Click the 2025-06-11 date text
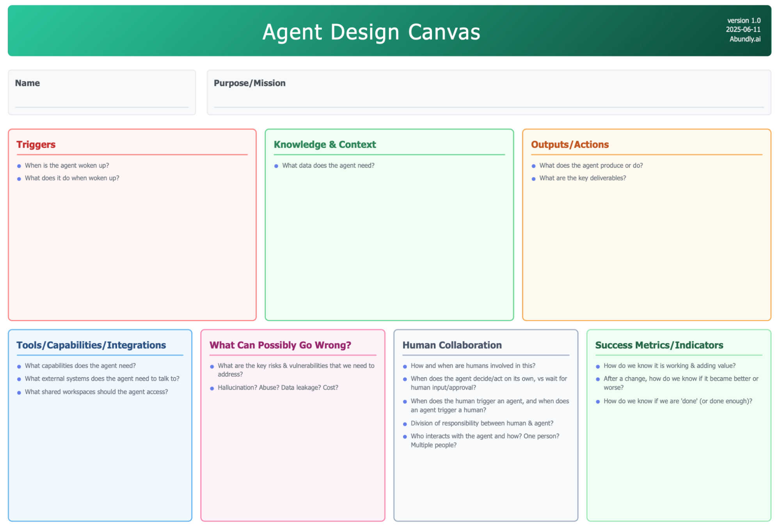Viewport: 780px width, 532px height. [x=743, y=30]
